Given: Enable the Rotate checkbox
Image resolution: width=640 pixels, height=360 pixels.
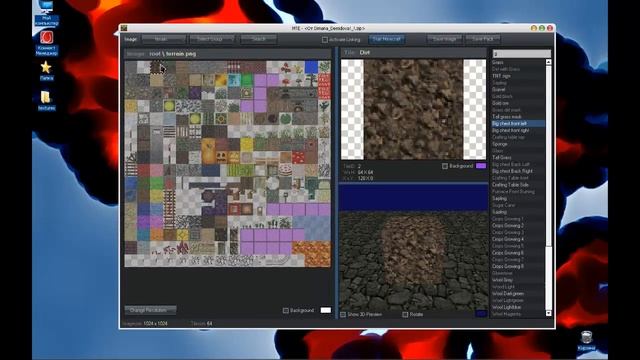Looking at the screenshot, I should tap(405, 315).
